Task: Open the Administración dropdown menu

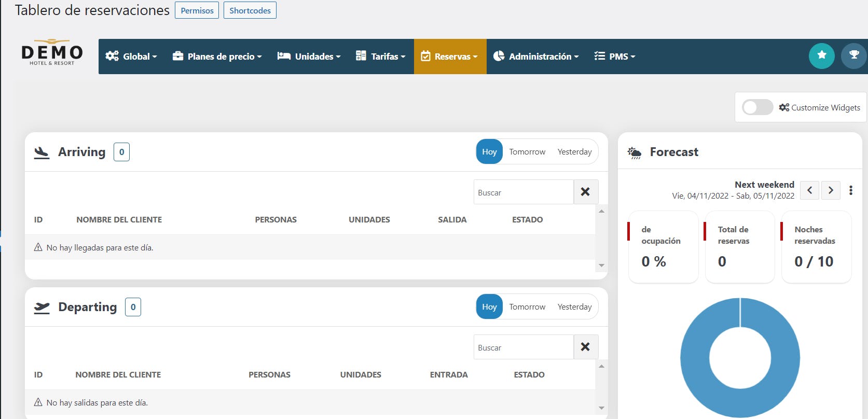Action: pyautogui.click(x=535, y=57)
